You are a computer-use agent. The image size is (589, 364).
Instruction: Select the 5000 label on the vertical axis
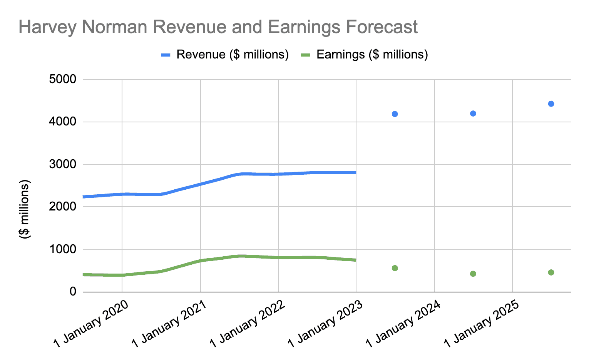(x=63, y=80)
